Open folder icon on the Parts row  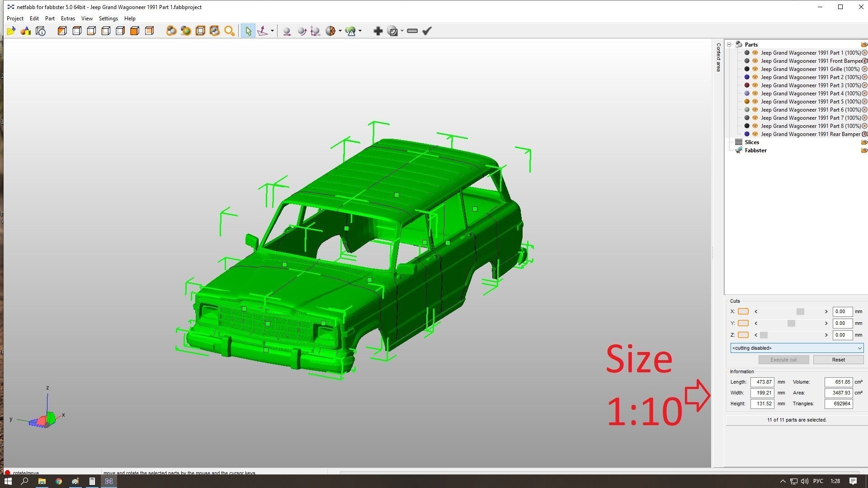pos(864,44)
